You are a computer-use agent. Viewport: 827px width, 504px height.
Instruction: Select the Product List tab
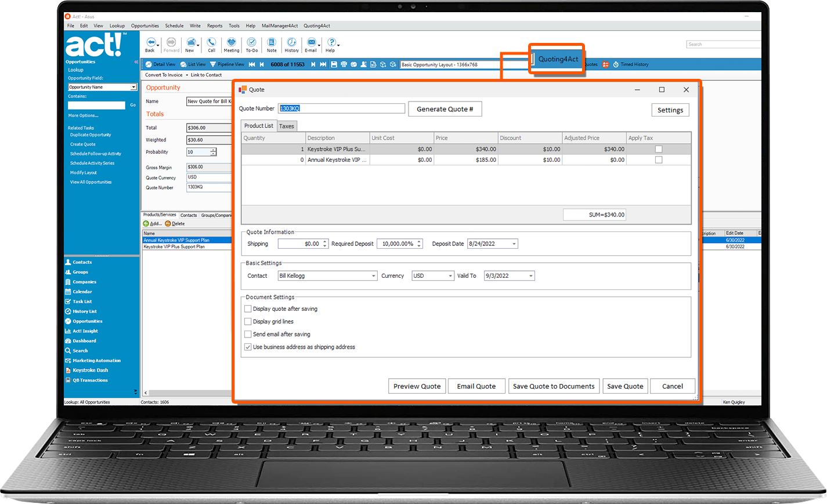tap(259, 125)
